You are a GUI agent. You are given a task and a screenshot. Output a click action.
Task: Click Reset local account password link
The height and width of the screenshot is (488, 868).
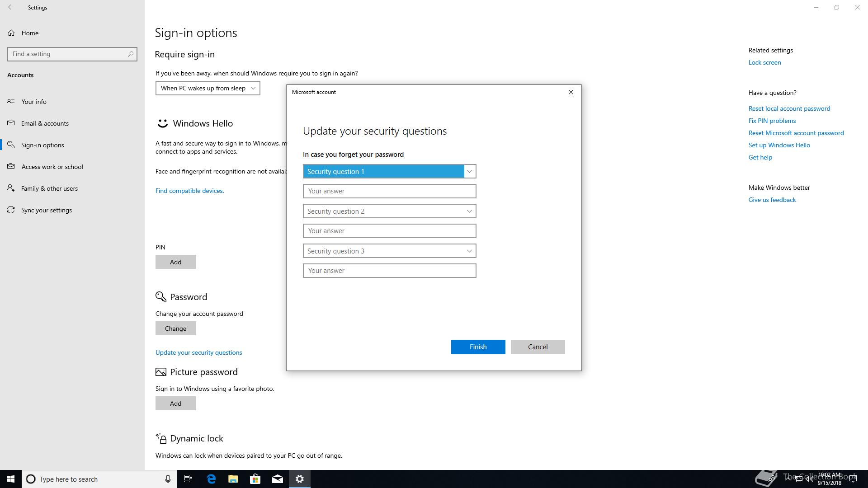click(x=789, y=108)
